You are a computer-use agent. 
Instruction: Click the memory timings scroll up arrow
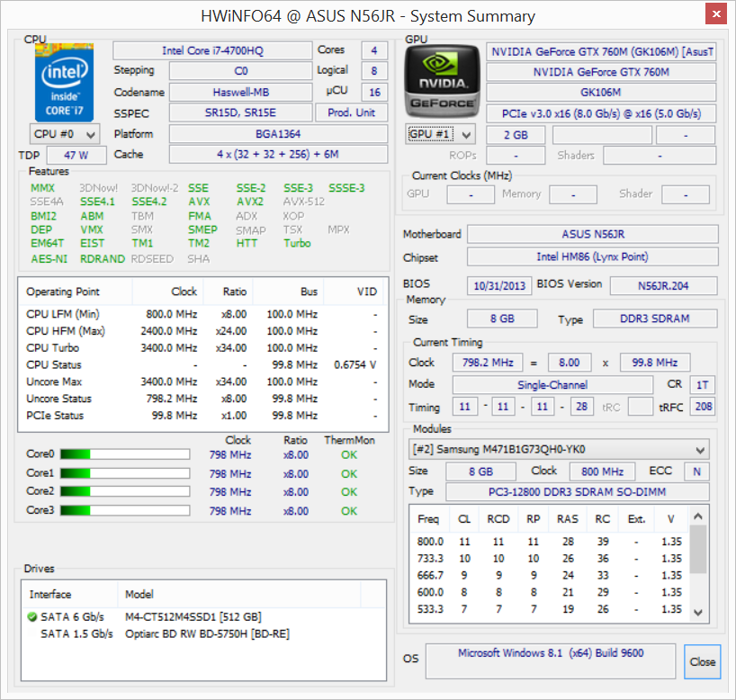(698, 516)
